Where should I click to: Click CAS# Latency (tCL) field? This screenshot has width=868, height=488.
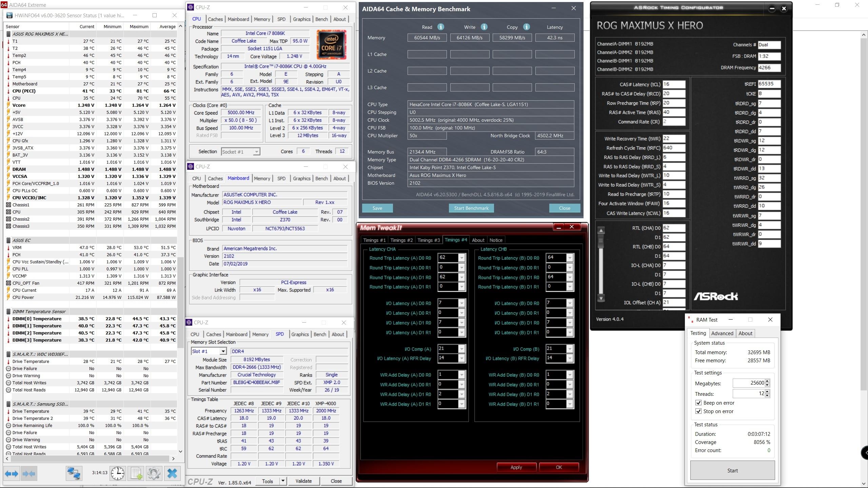click(674, 84)
